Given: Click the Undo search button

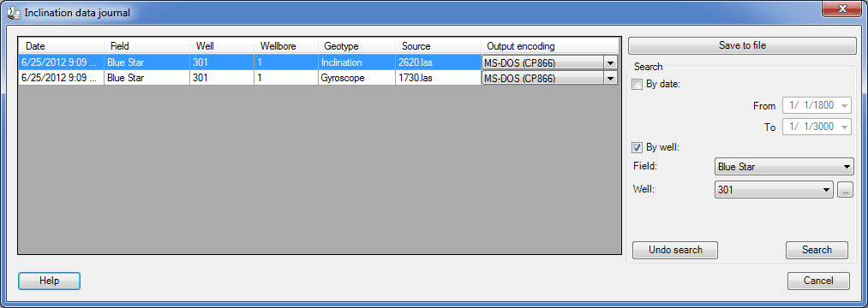Looking at the screenshot, I should click(x=675, y=250).
